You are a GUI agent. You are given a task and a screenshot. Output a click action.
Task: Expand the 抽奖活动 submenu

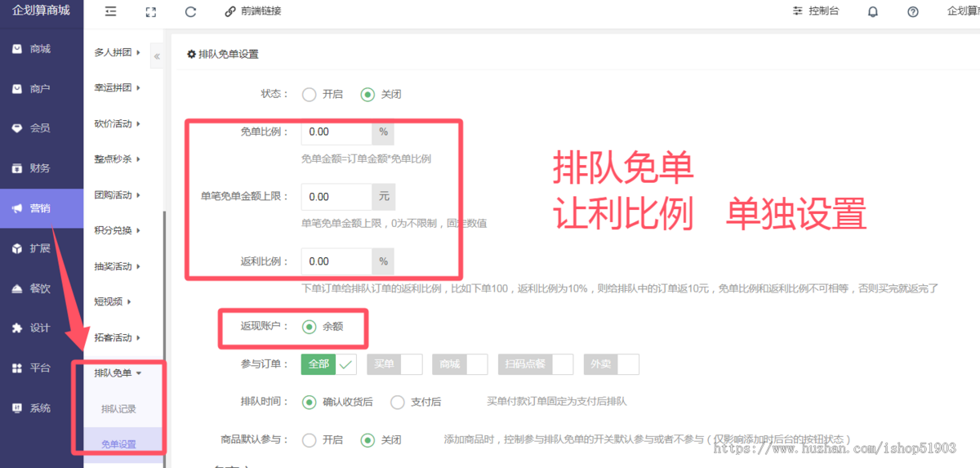pyautogui.click(x=118, y=266)
